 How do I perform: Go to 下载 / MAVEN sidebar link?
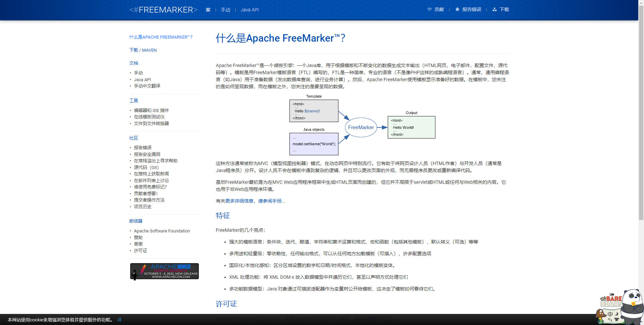[x=143, y=50]
